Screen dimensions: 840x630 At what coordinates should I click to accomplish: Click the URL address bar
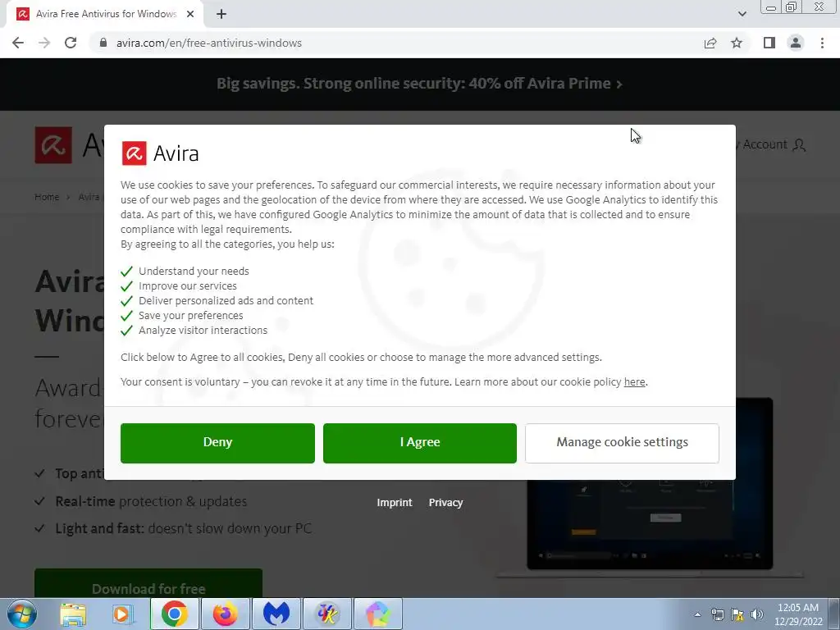coord(396,43)
